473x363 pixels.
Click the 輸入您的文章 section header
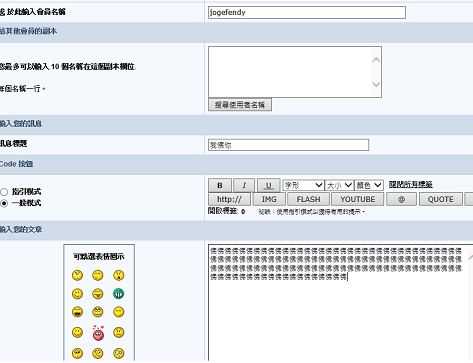(x=21, y=229)
